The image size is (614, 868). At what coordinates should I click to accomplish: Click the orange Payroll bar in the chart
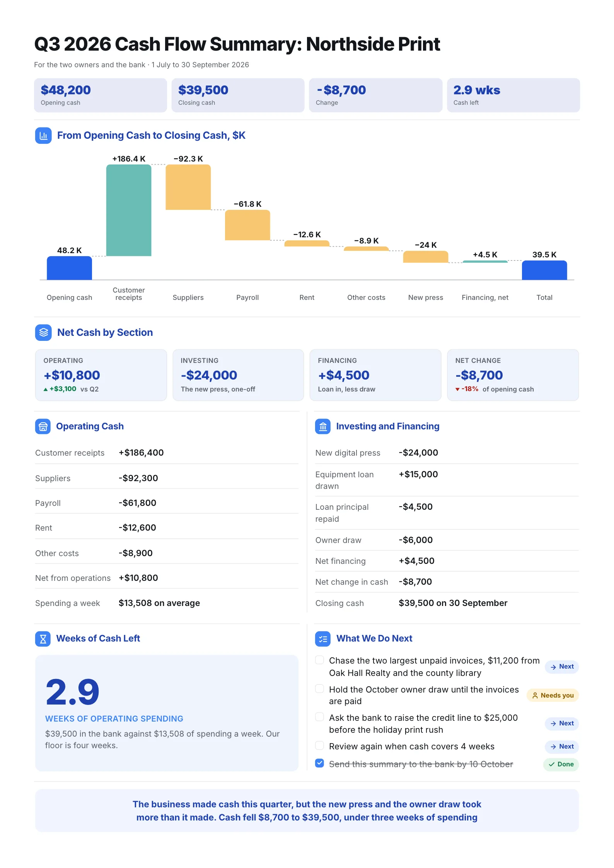click(x=247, y=225)
